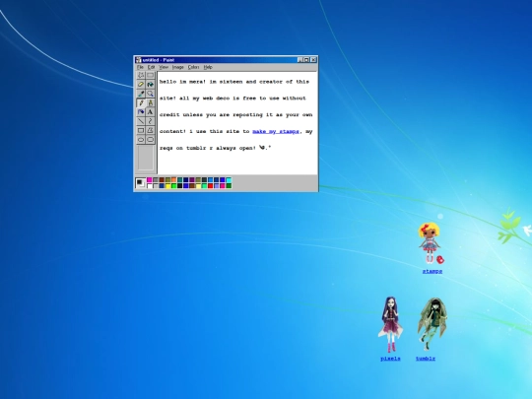Click the empty tool options box below the tools
The image size is (532, 399).
(146, 158)
